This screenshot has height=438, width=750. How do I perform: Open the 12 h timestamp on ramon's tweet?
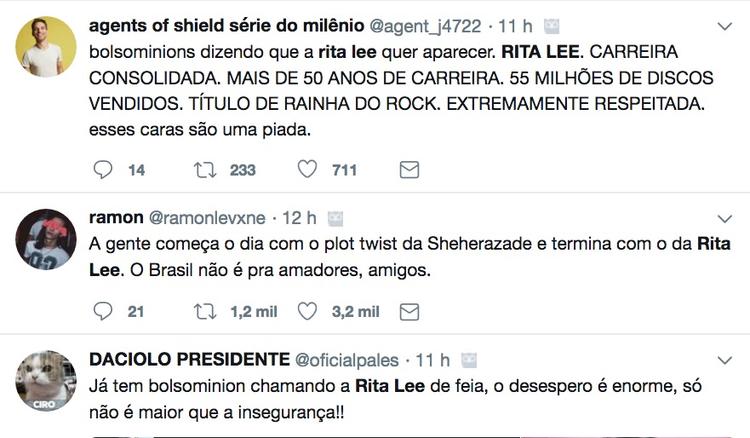click(299, 218)
